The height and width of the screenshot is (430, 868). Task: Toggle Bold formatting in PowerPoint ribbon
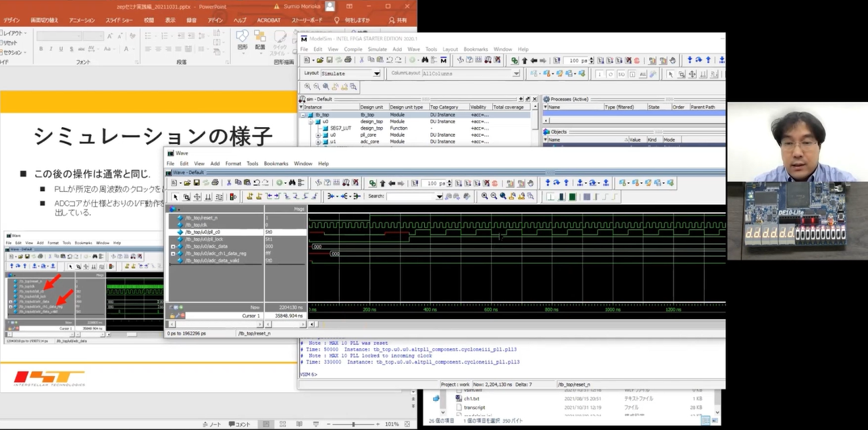click(41, 49)
